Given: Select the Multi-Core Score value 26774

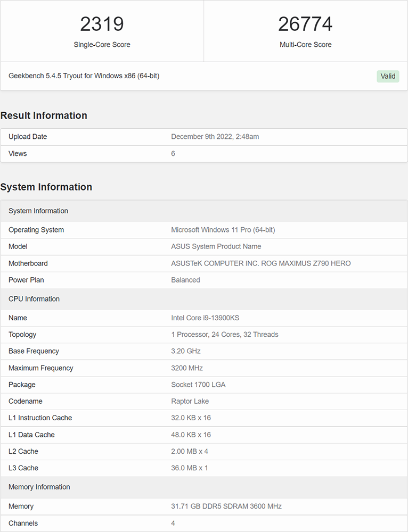Looking at the screenshot, I should 305,24.
